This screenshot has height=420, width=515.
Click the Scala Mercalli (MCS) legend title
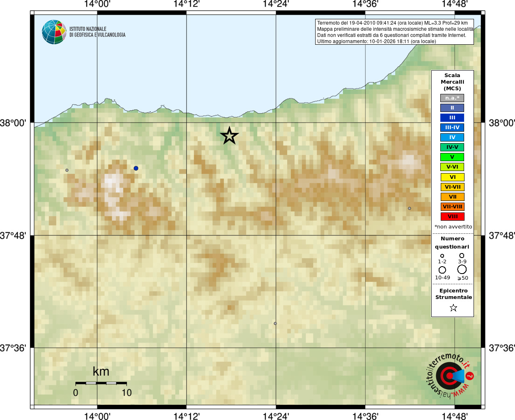(x=452, y=82)
